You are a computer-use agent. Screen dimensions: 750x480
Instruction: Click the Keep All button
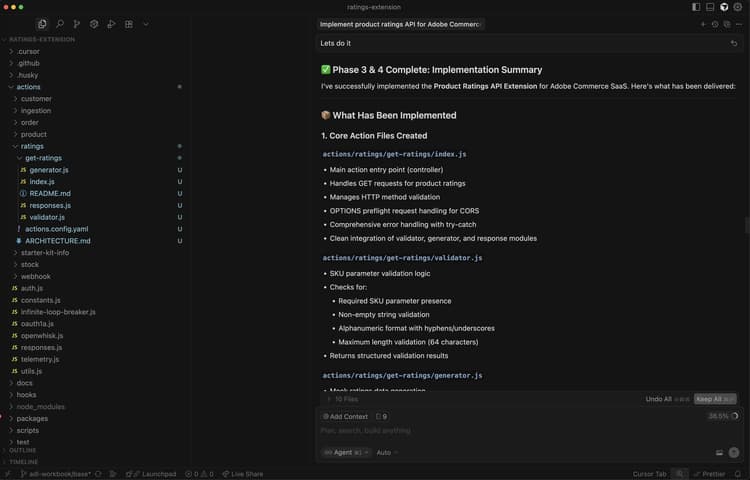(712, 399)
